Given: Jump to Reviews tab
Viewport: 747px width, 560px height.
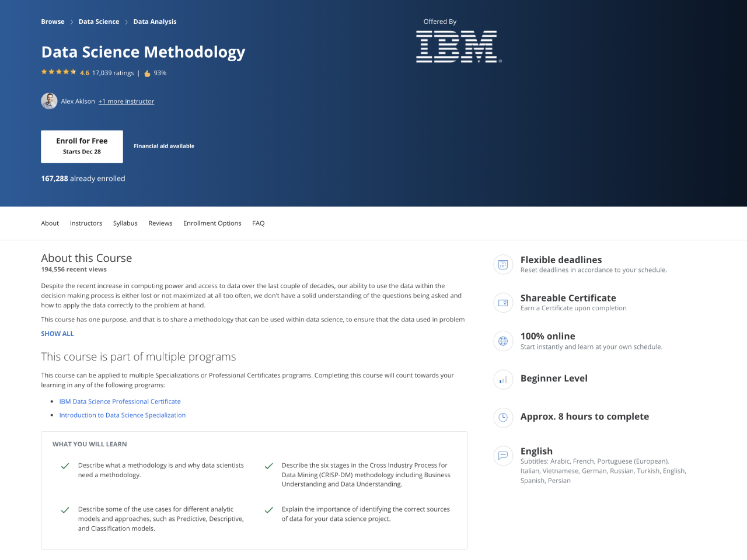Looking at the screenshot, I should (x=160, y=223).
